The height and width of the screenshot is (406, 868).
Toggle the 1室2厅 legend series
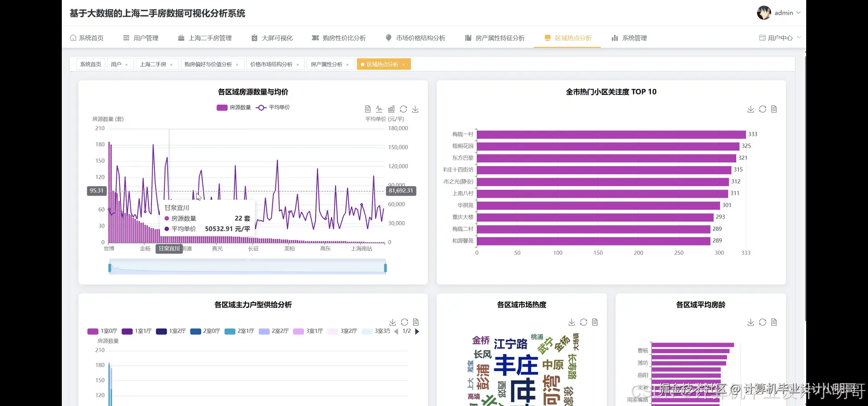(x=171, y=331)
